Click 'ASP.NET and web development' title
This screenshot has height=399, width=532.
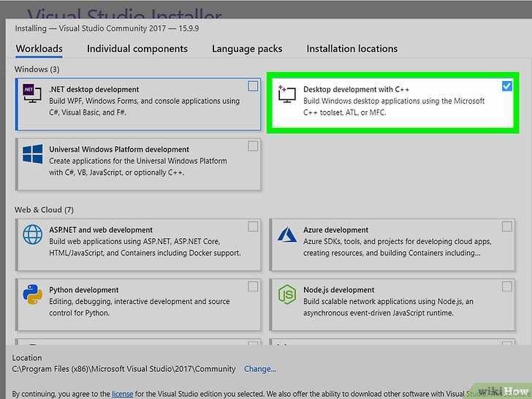click(101, 229)
